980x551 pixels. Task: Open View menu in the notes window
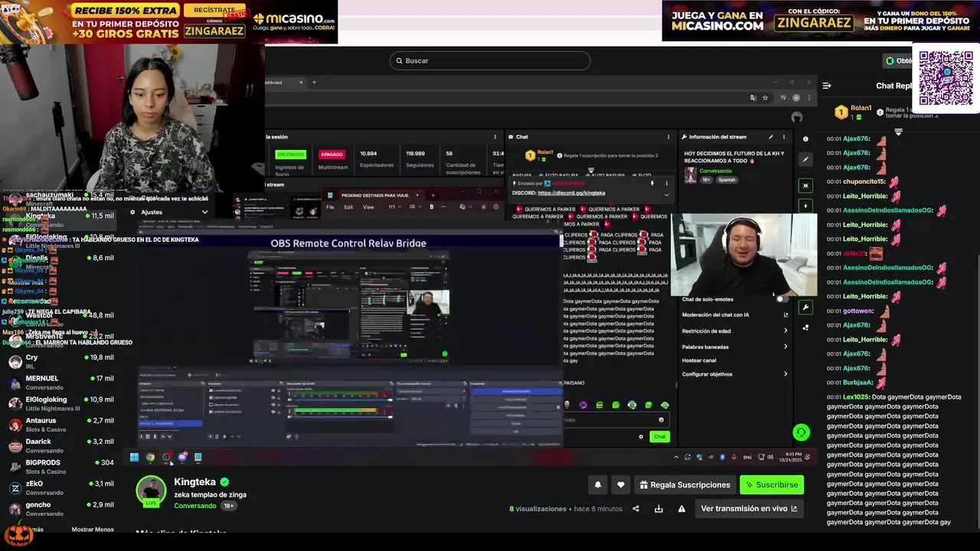(368, 207)
